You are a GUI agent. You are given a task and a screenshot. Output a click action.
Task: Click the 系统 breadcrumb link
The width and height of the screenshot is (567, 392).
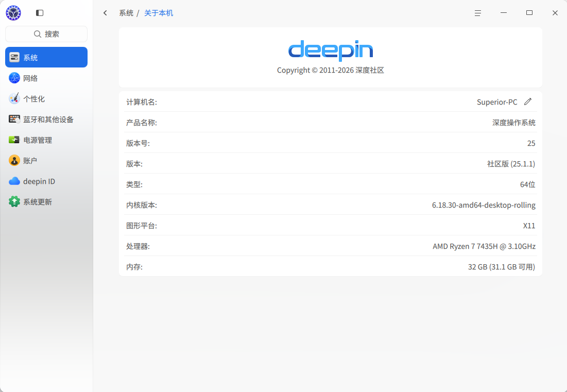point(126,13)
